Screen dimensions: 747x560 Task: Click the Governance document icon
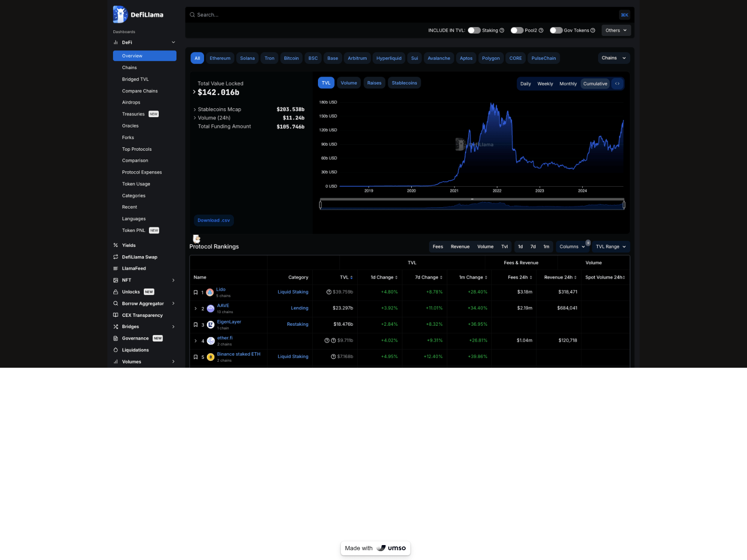click(116, 338)
